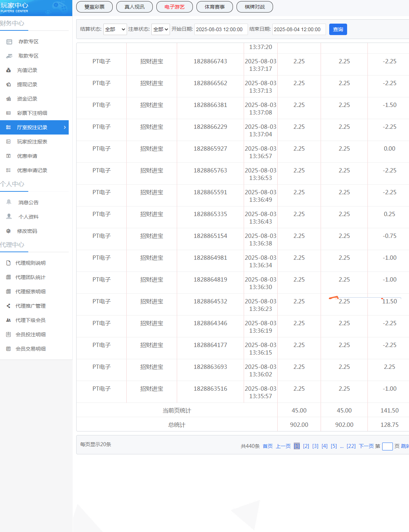Expand the hall betting records chevron
The width and height of the screenshot is (409, 532).
coord(65,127)
